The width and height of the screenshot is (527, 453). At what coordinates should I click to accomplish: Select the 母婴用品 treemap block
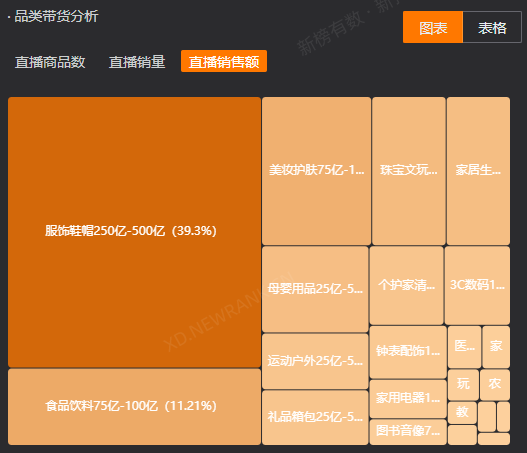coord(315,289)
